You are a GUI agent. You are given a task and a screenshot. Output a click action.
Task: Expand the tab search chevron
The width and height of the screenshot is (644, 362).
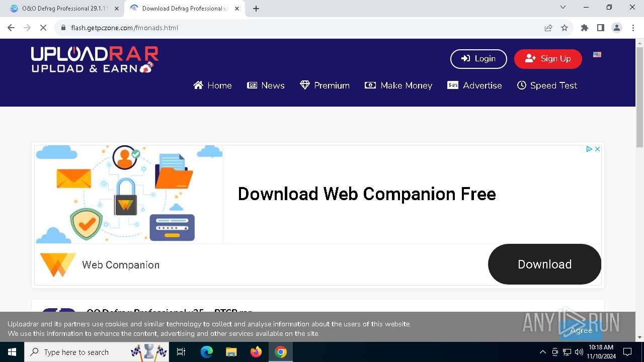click(563, 7)
